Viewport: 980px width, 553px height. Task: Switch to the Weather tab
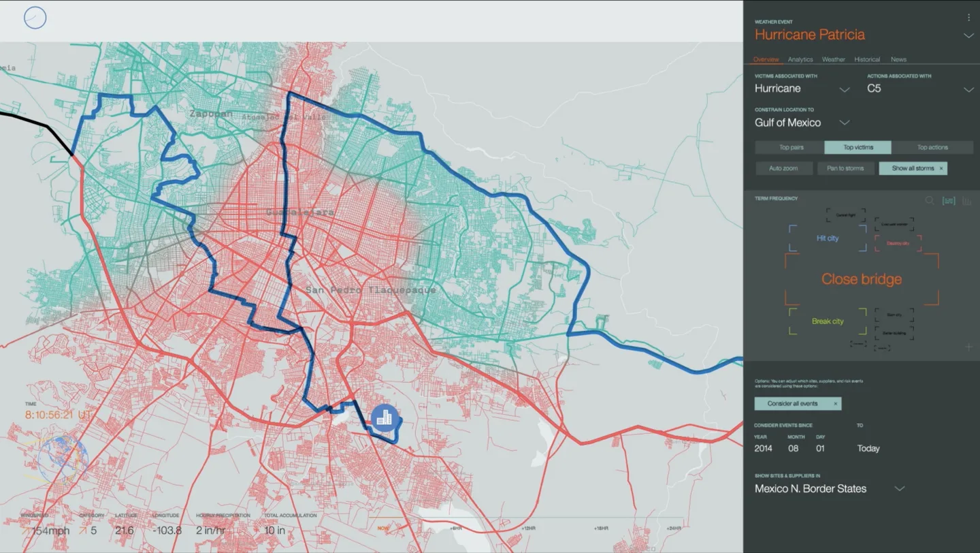[x=833, y=59]
